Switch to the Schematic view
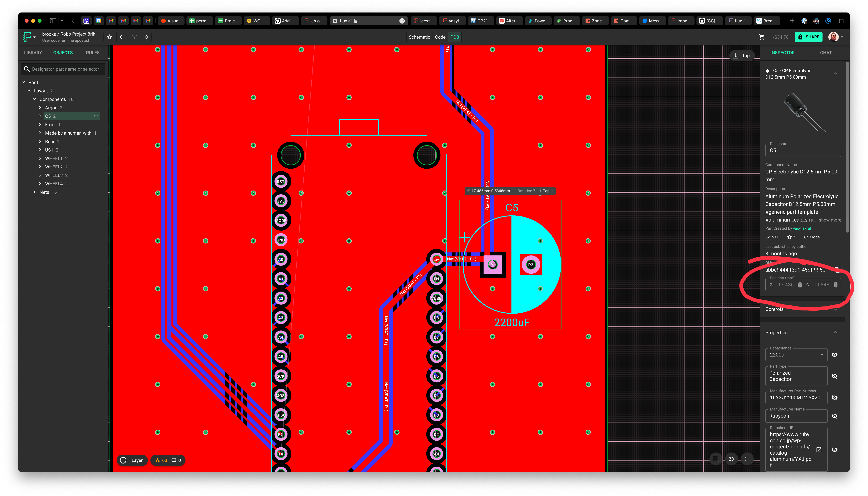This screenshot has height=496, width=868. (x=419, y=37)
